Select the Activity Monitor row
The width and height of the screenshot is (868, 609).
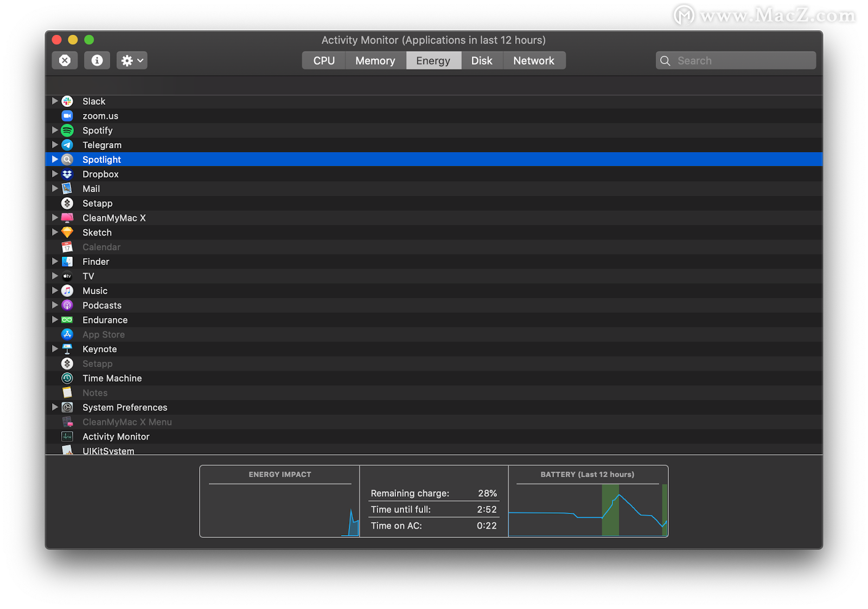click(x=434, y=436)
